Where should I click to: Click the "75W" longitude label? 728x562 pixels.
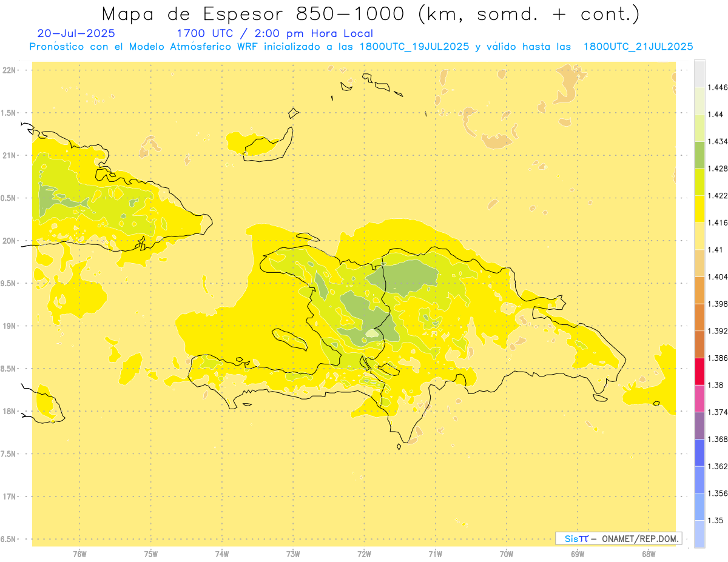coord(150,554)
